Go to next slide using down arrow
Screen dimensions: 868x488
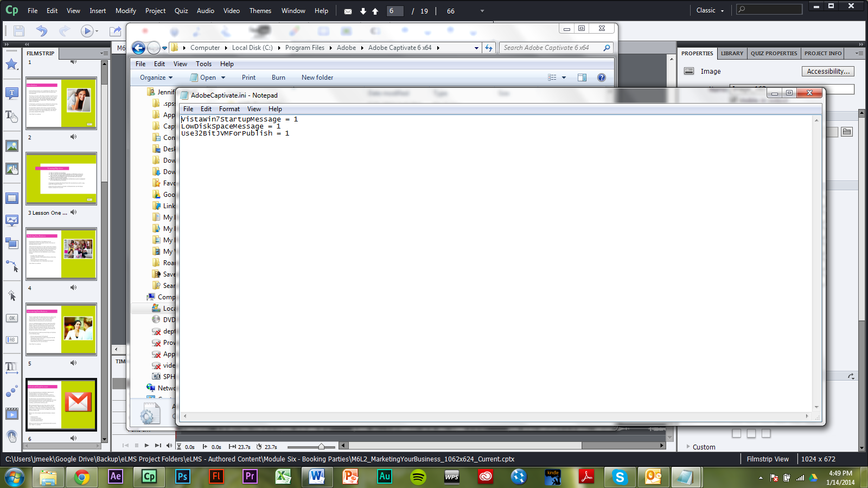point(363,11)
